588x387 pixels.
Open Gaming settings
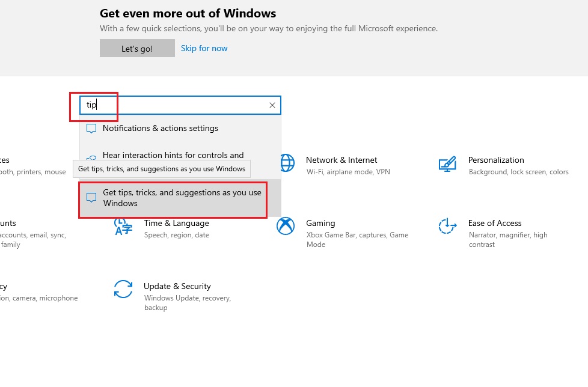[x=320, y=224]
